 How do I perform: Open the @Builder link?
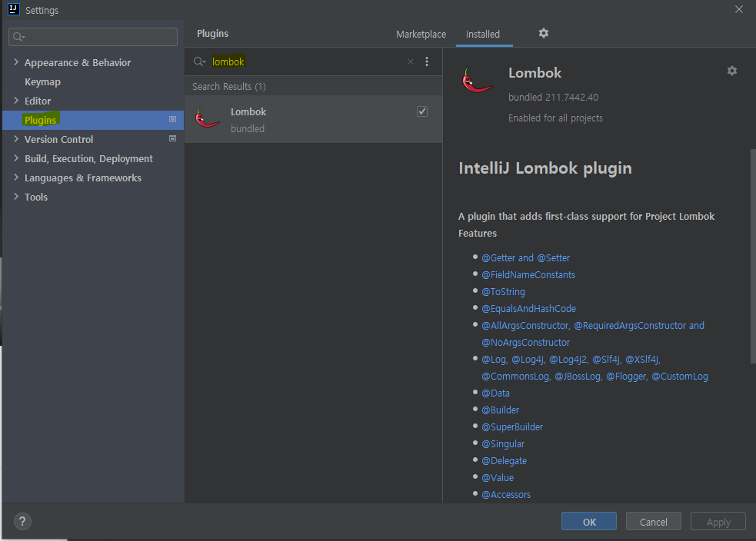click(x=501, y=410)
